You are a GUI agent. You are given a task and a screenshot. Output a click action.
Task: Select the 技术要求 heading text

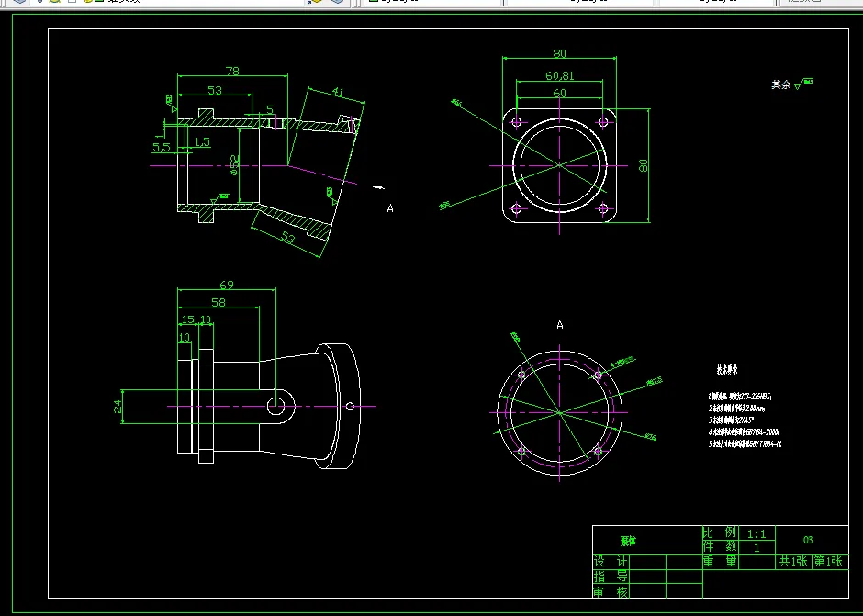(x=727, y=370)
